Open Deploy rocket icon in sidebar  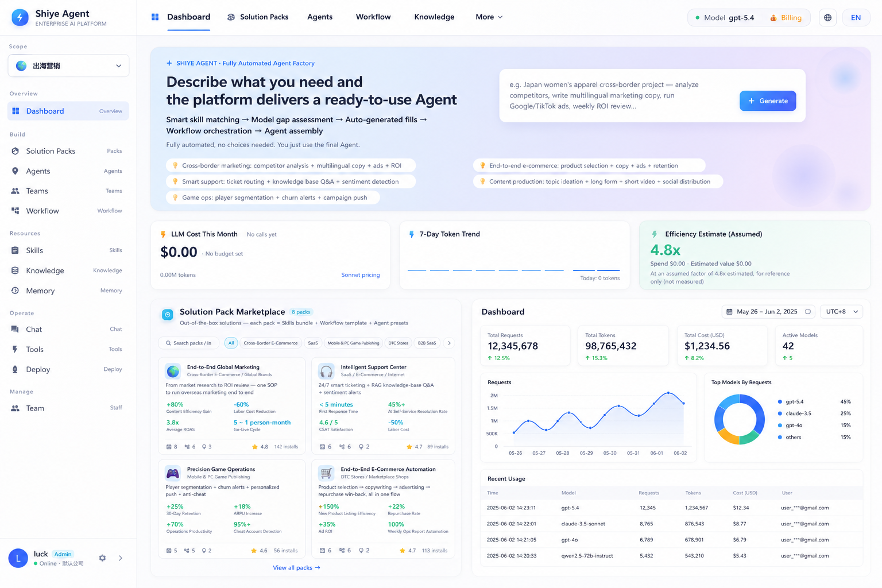pos(16,369)
